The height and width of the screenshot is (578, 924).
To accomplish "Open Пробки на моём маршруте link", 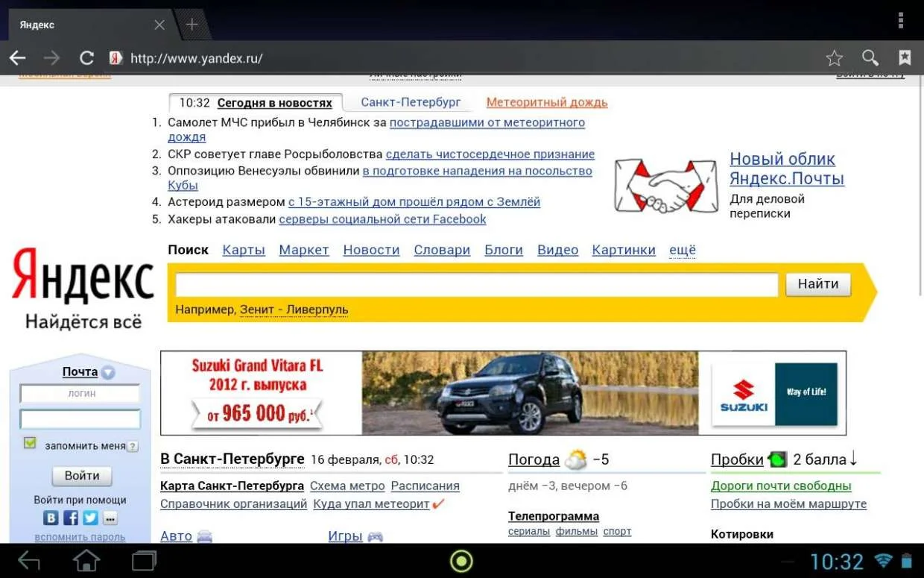I will (788, 504).
